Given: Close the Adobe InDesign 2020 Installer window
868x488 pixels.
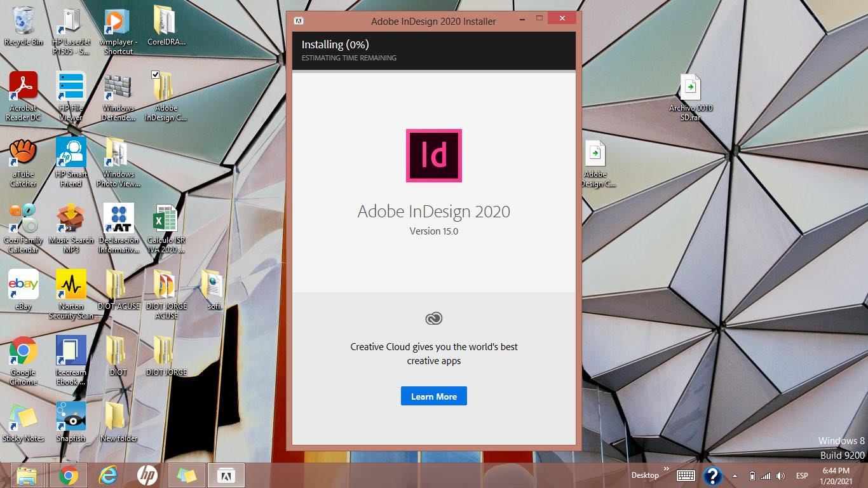Looking at the screenshot, I should click(x=562, y=18).
